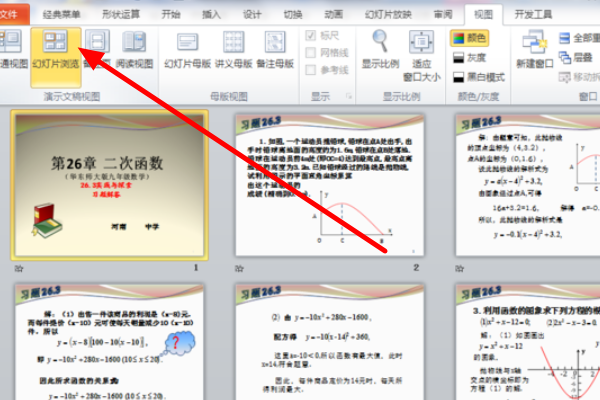This screenshot has height=400, width=600.
Task: Select 黑白模式 black and white
Action: (479, 77)
